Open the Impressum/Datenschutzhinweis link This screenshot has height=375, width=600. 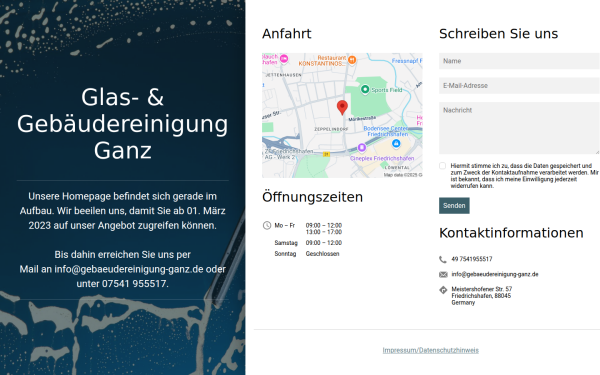coord(430,350)
